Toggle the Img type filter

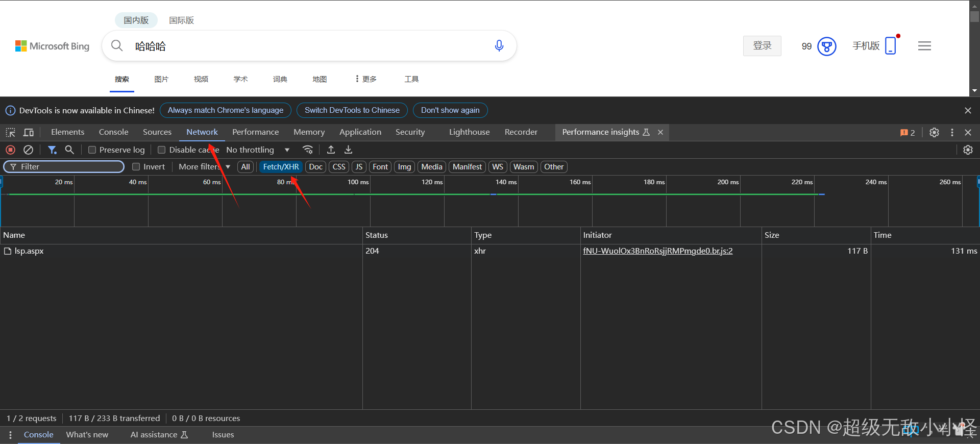coord(404,167)
